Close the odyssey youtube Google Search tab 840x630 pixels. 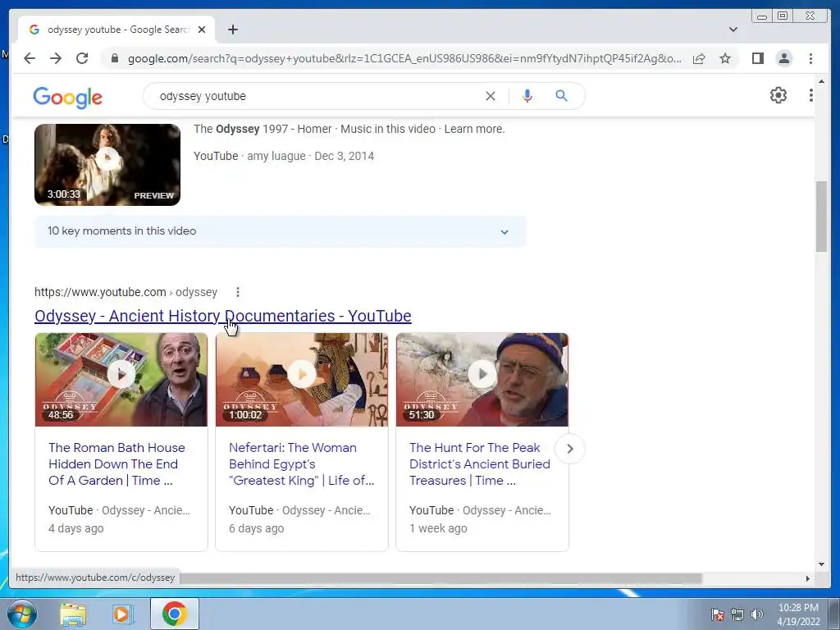coord(202,30)
